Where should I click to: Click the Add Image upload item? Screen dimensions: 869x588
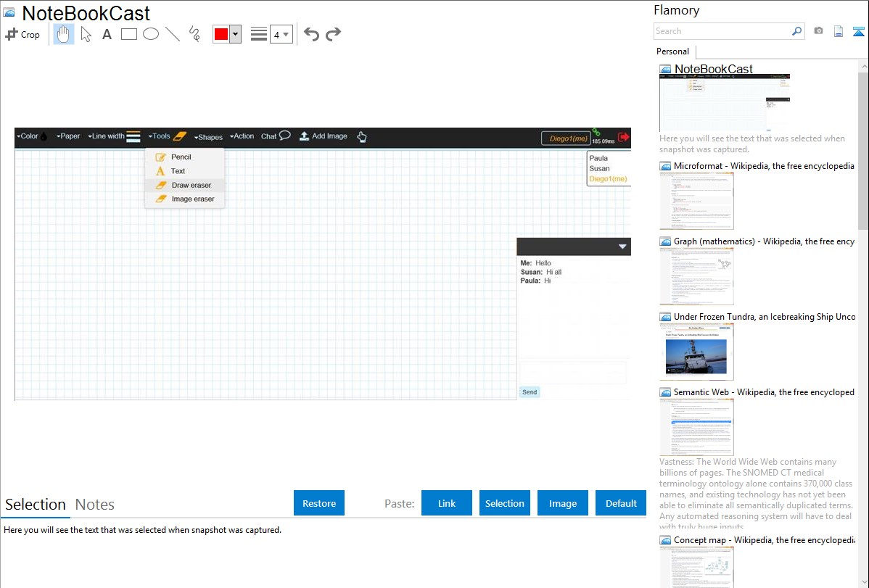point(324,136)
